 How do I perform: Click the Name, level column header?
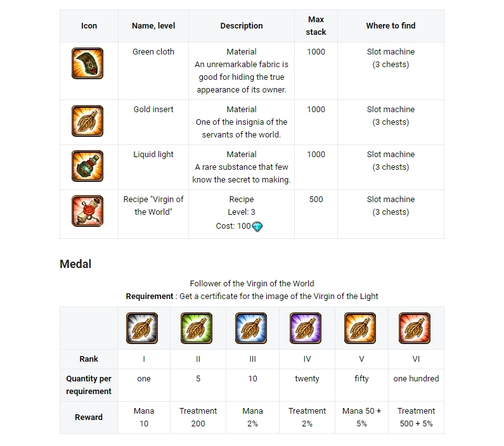[x=153, y=26]
